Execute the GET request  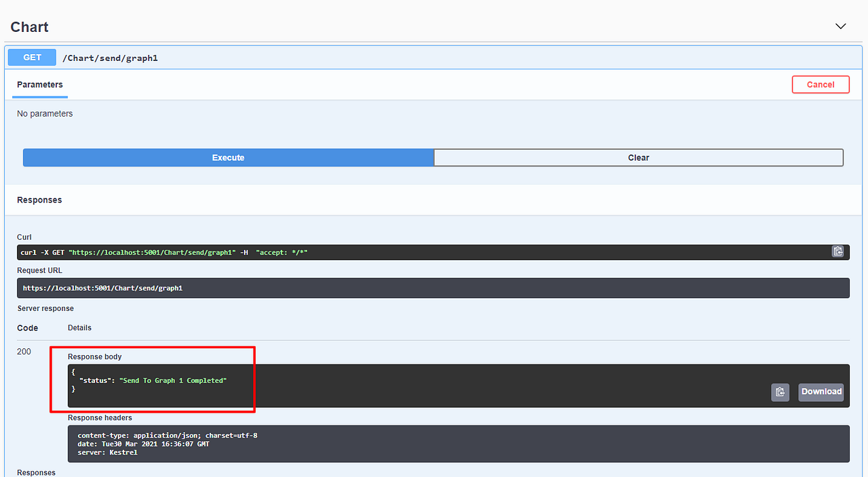point(228,157)
